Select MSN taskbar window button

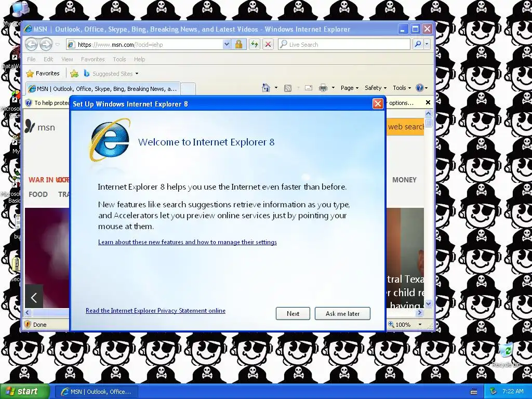[x=97, y=392]
